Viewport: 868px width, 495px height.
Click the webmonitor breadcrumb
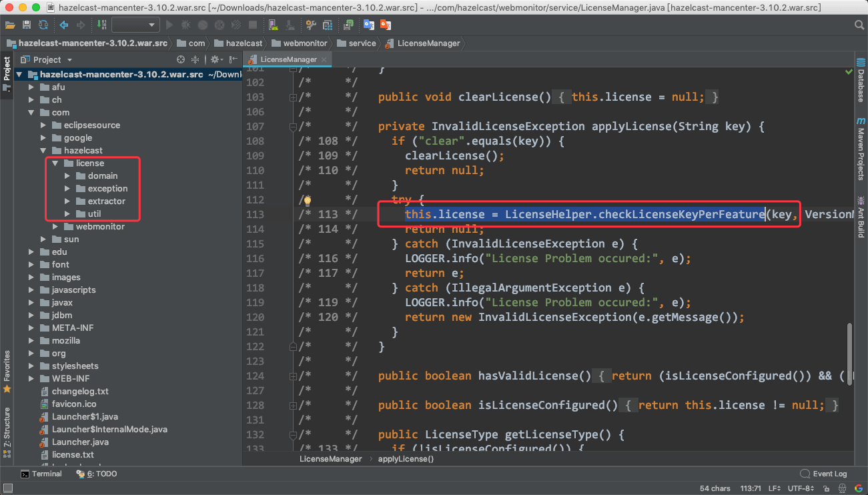(299, 43)
